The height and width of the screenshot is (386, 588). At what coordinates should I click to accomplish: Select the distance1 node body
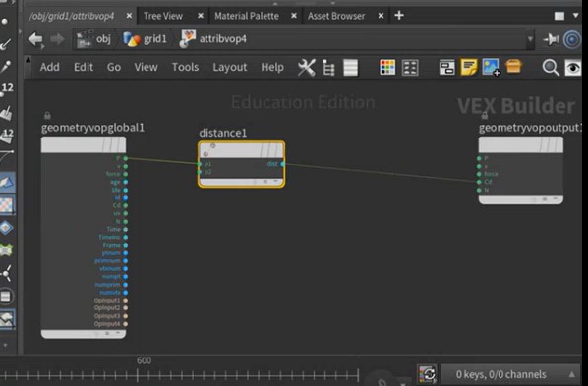242,164
